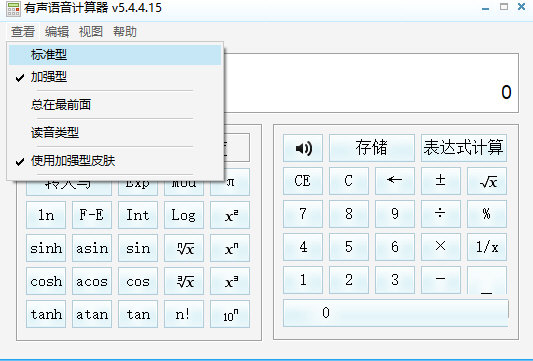This screenshot has height=361, width=533.
Task: Click digit 2 button
Action: pyautogui.click(x=349, y=280)
